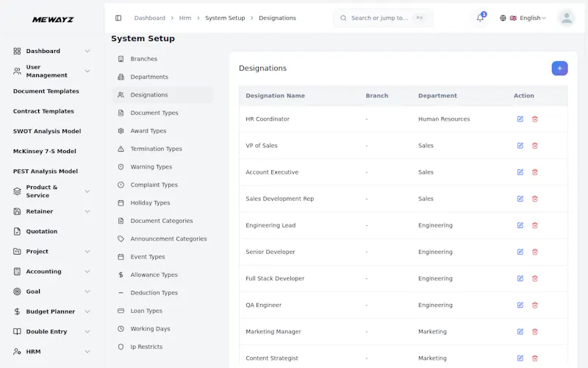The height and width of the screenshot is (368, 588).
Task: Open the English language dropdown
Action: [x=523, y=18]
